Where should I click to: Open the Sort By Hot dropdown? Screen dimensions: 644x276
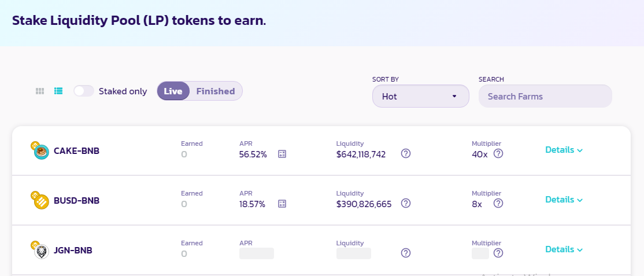click(x=420, y=96)
